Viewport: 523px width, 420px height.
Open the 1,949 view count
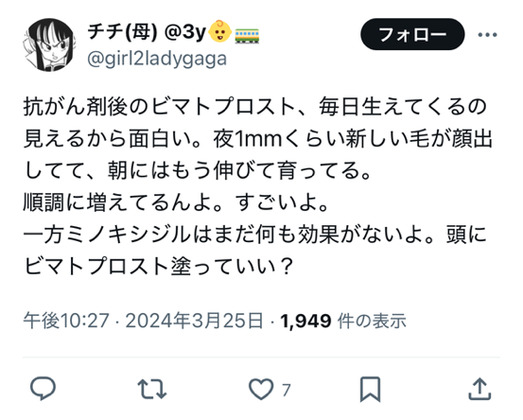(305, 322)
